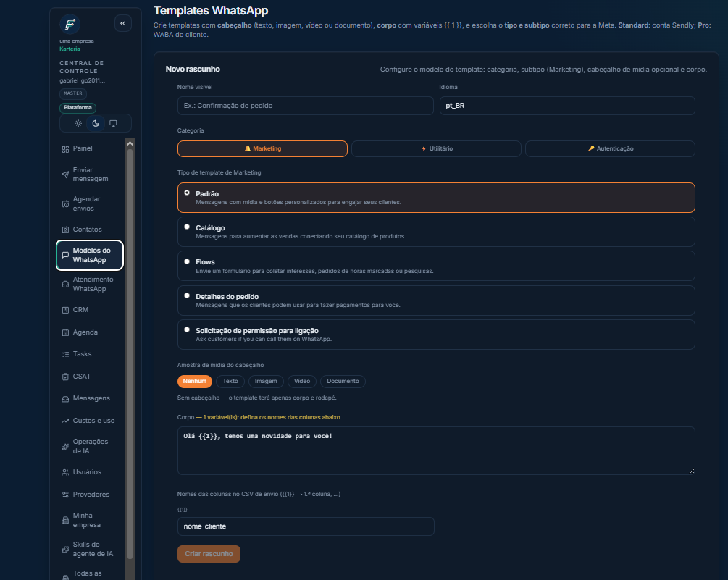Switch to light theme sun icon

click(x=78, y=123)
